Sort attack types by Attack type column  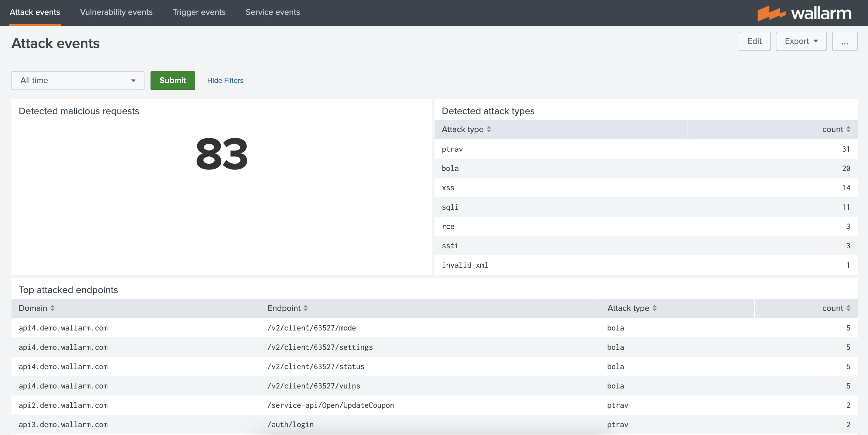(466, 129)
